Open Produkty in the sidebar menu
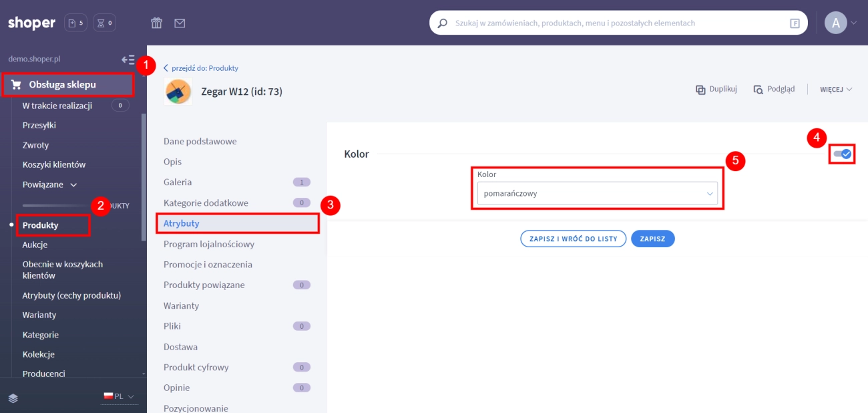The width and height of the screenshot is (868, 413). pos(41,225)
